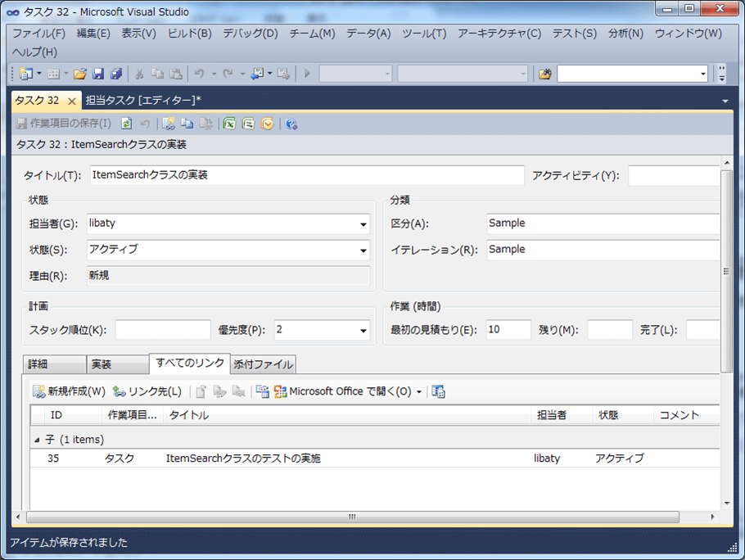Send work item to Outlook icon

pos(268,124)
